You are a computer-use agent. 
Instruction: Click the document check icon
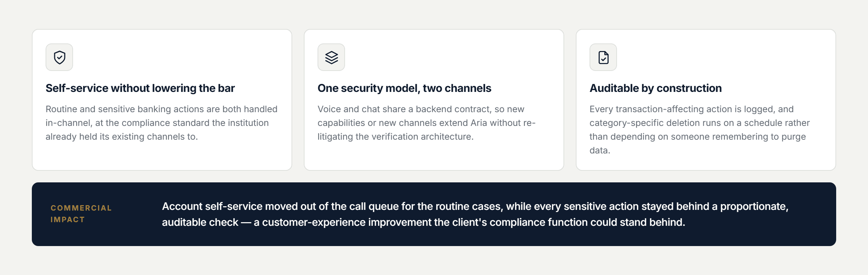(x=603, y=57)
